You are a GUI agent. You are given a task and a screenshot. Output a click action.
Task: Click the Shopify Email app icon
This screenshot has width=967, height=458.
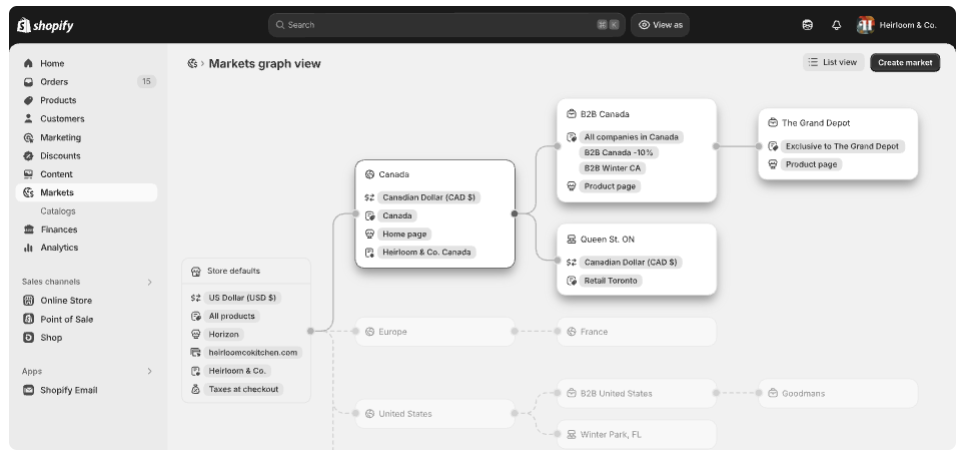click(x=28, y=390)
